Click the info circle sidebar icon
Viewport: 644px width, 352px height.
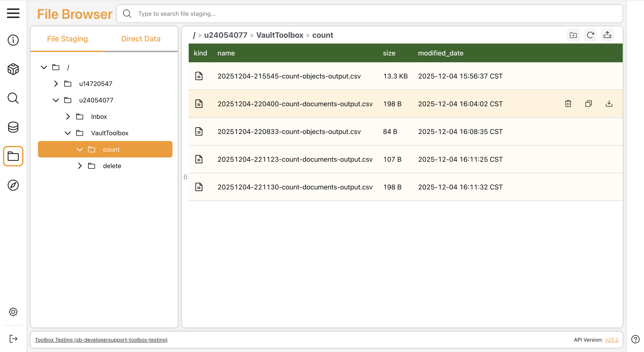[13, 40]
